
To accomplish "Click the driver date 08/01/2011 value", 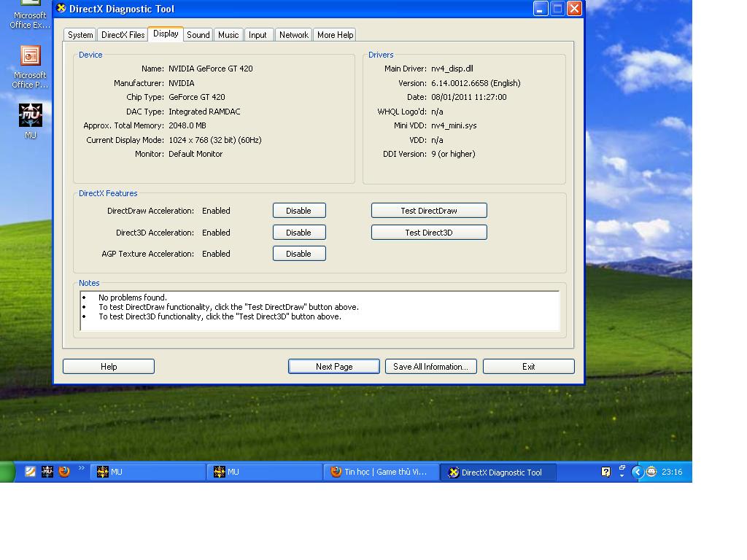I will click(469, 97).
